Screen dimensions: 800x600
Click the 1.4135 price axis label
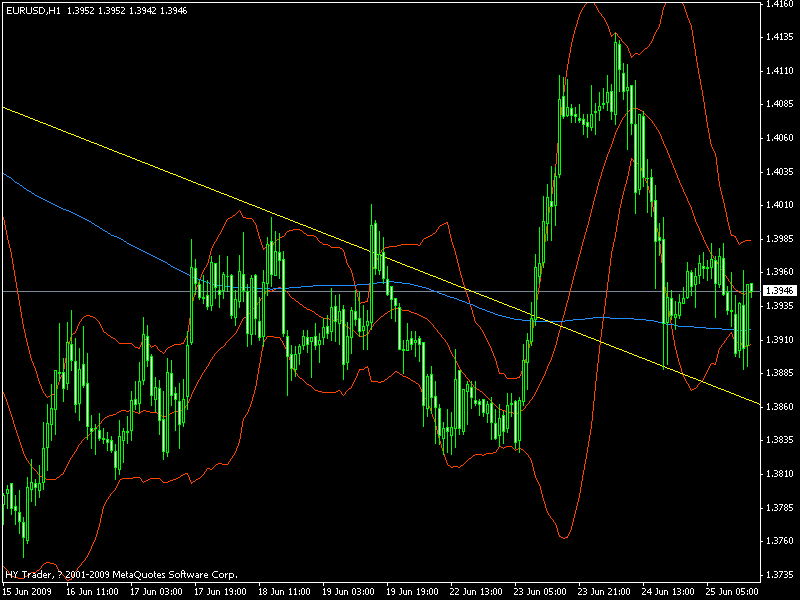[780, 37]
